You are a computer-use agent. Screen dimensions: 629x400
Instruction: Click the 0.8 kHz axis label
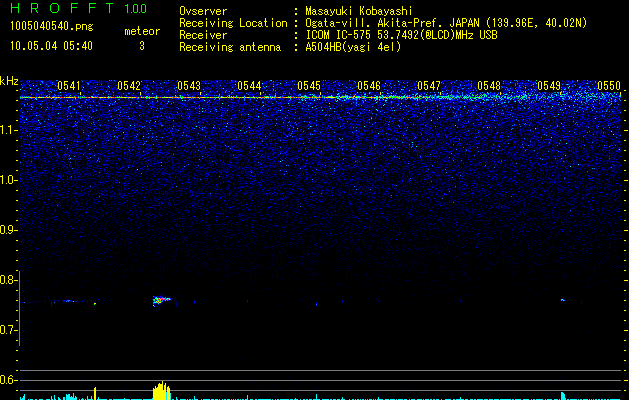click(x=9, y=280)
